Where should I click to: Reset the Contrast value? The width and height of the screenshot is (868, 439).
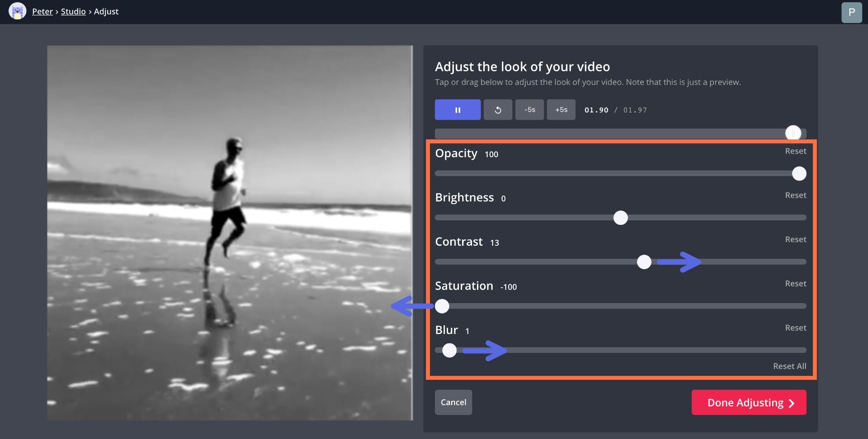coord(795,240)
